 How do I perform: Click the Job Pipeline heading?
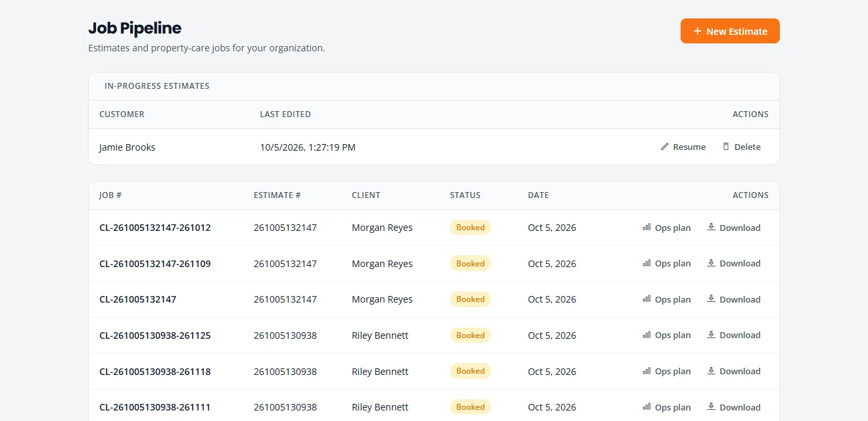[135, 28]
